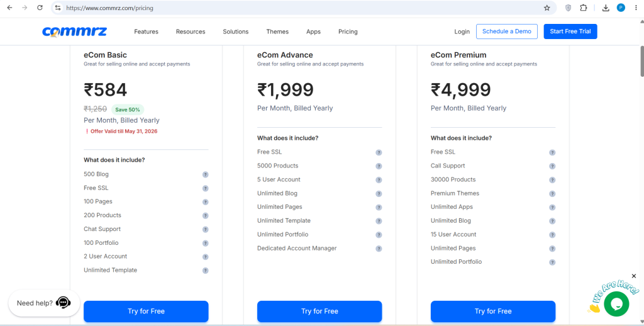Click help icon beside Unlimited Template in Basic

[x=206, y=271]
